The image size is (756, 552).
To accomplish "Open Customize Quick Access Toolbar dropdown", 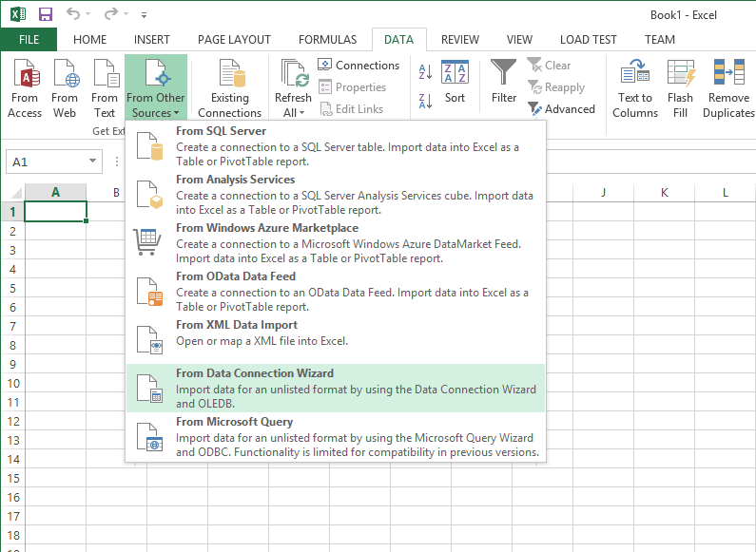I will point(144,15).
